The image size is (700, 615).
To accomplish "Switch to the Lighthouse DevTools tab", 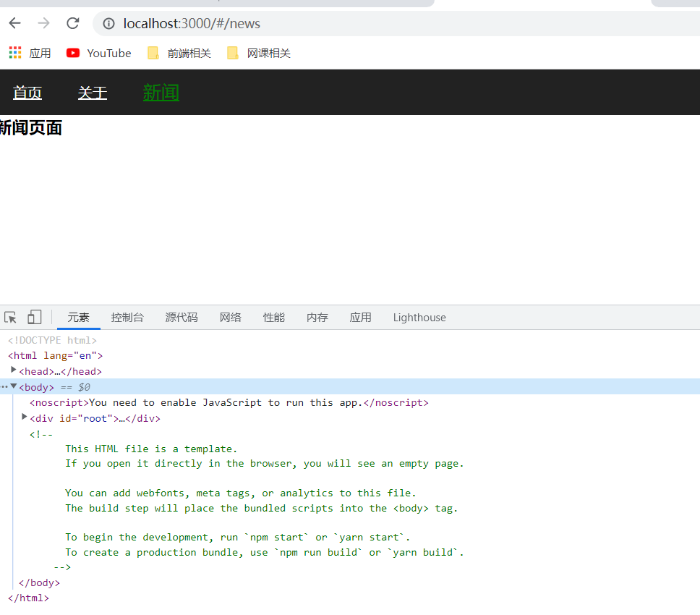I will coord(419,318).
